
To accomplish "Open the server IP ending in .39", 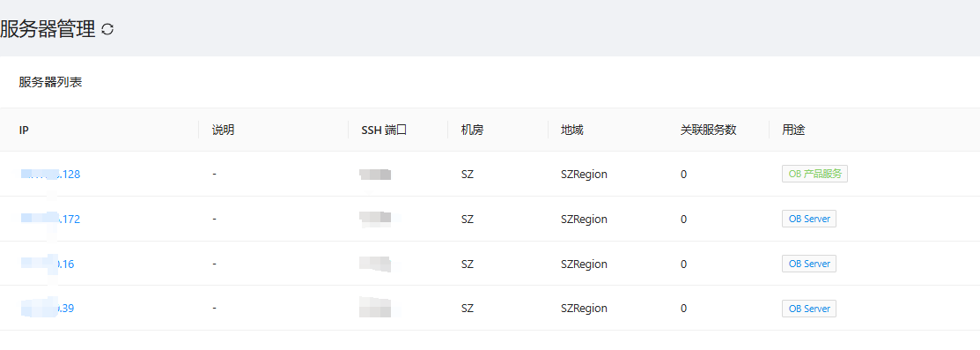I will click(47, 308).
